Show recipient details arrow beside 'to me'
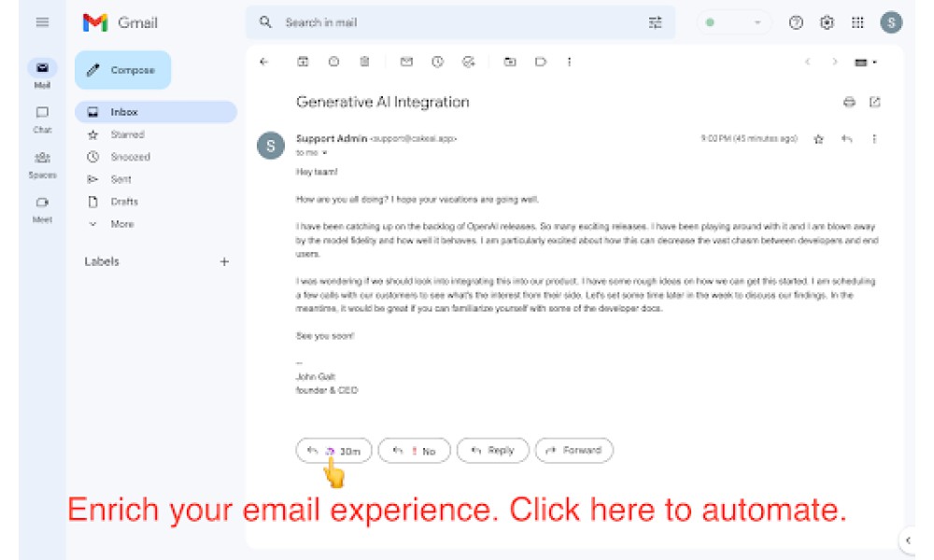This screenshot has height=560, width=934. [x=325, y=153]
